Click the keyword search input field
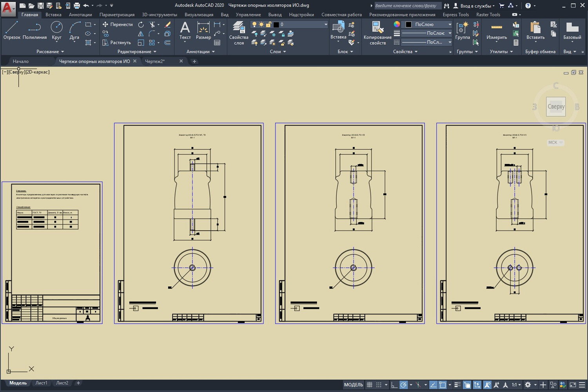The image size is (588, 392). [x=407, y=5]
